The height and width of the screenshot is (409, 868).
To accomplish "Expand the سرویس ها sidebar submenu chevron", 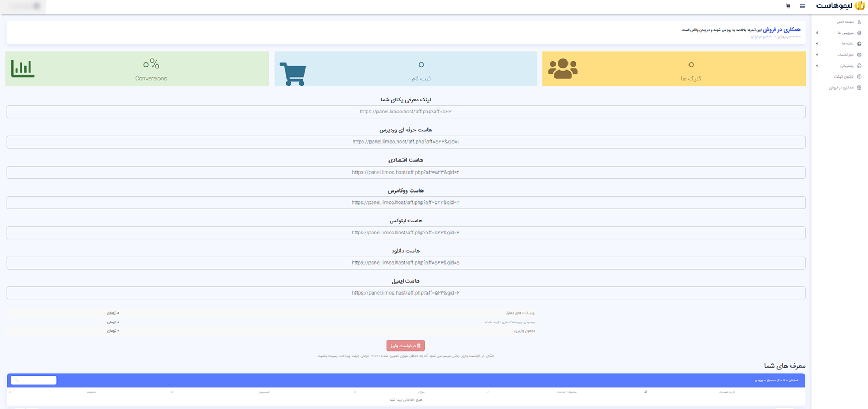I will [x=817, y=33].
